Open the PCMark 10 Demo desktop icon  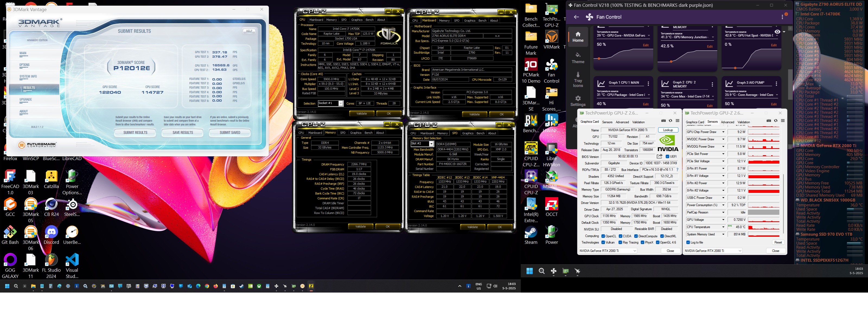[531, 71]
